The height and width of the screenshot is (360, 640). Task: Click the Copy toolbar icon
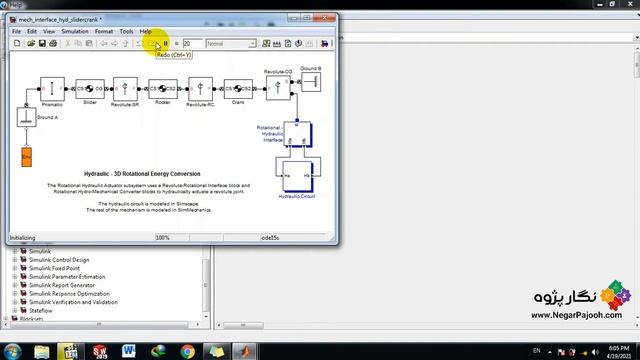(78, 43)
